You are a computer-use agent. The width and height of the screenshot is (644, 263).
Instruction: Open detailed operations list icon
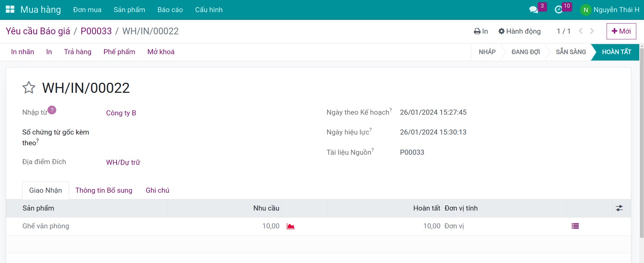(x=575, y=226)
